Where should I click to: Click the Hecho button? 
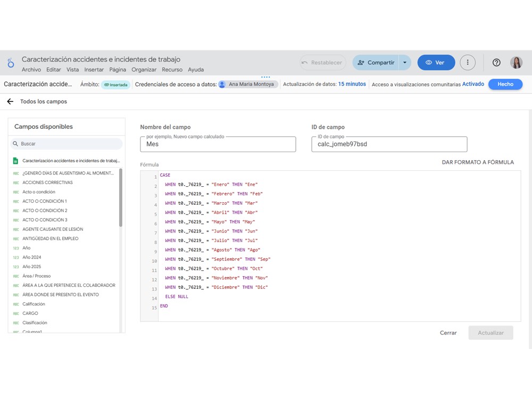(505, 84)
